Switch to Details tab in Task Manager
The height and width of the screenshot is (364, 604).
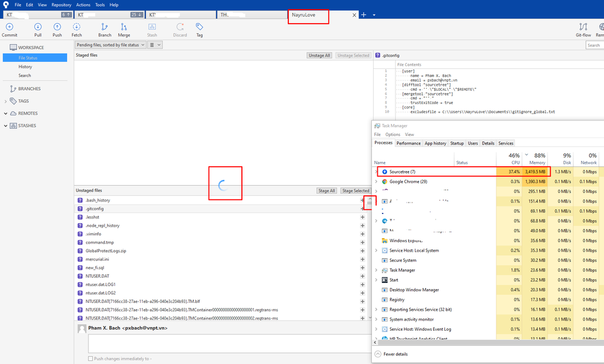(488, 143)
